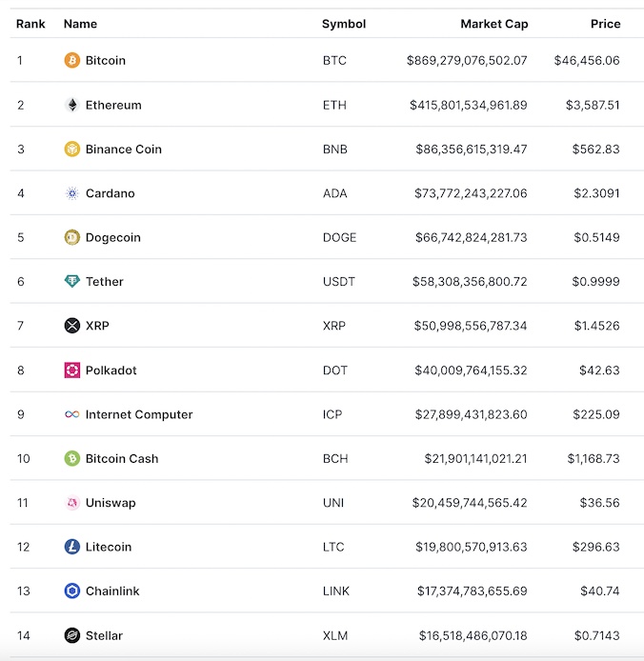Image resolution: width=644 pixels, height=661 pixels.
Task: Sort table by Market Cap header
Action: pos(493,24)
